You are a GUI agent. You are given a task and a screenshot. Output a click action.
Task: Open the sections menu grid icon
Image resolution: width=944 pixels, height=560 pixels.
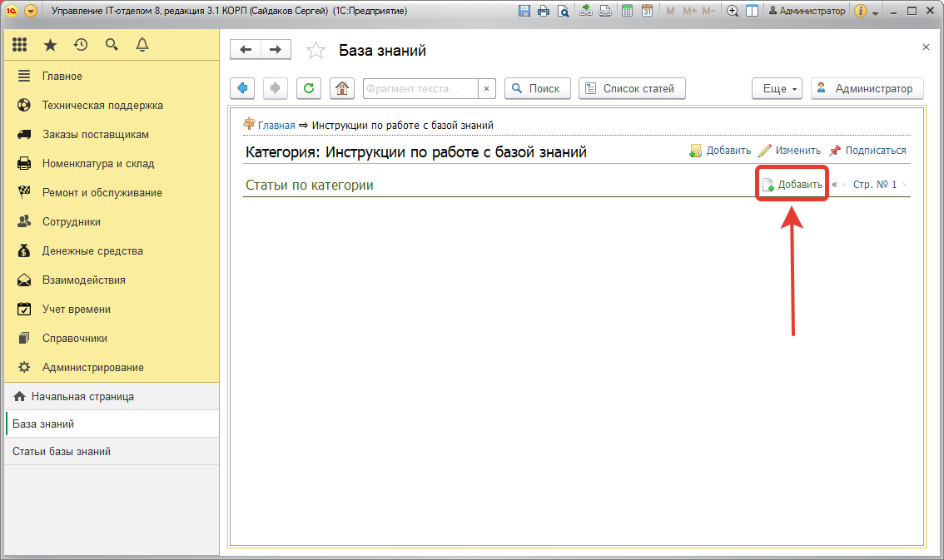(19, 44)
